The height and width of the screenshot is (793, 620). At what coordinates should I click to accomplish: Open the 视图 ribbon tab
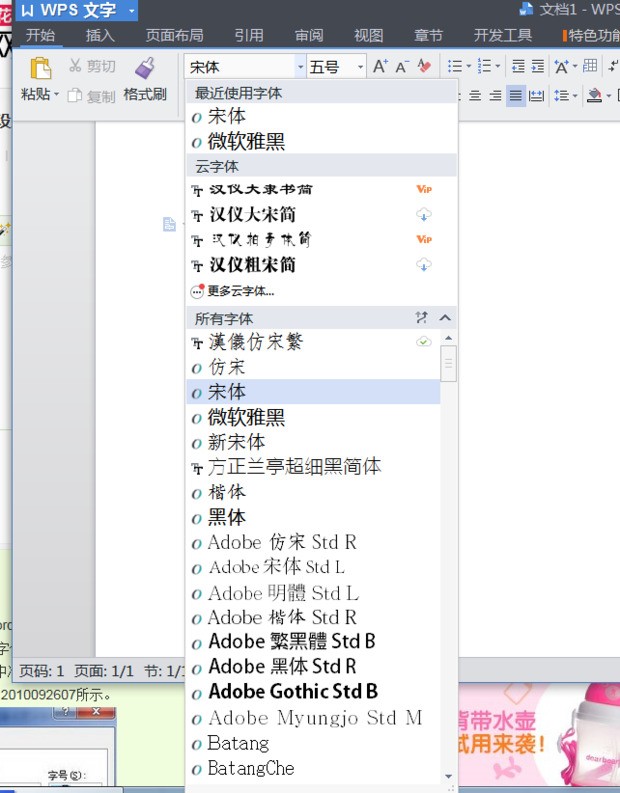[x=369, y=35]
